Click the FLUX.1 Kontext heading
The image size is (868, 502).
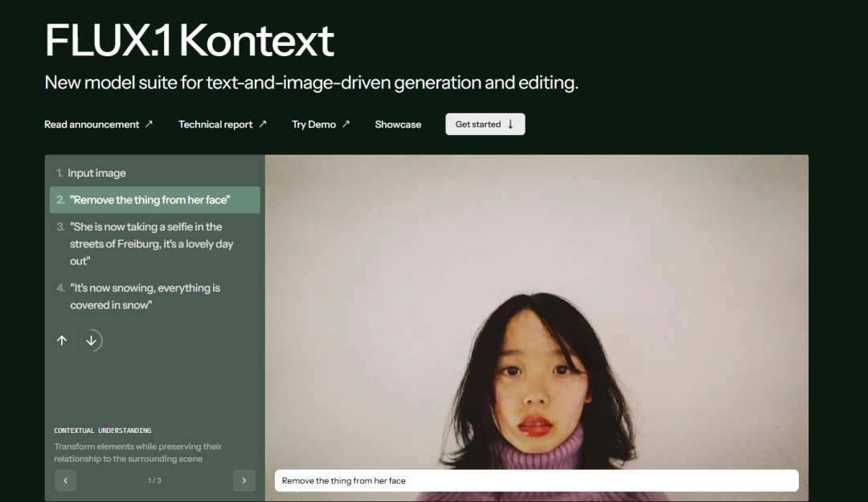(x=190, y=40)
